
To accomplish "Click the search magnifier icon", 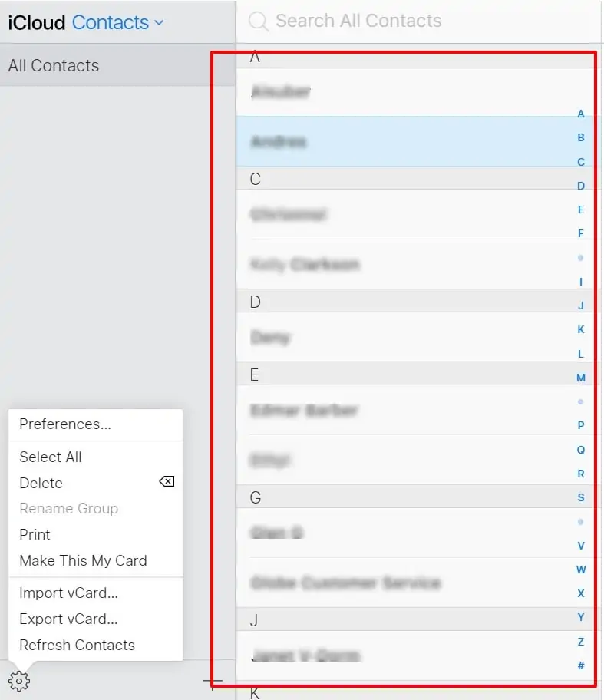I will (x=259, y=21).
